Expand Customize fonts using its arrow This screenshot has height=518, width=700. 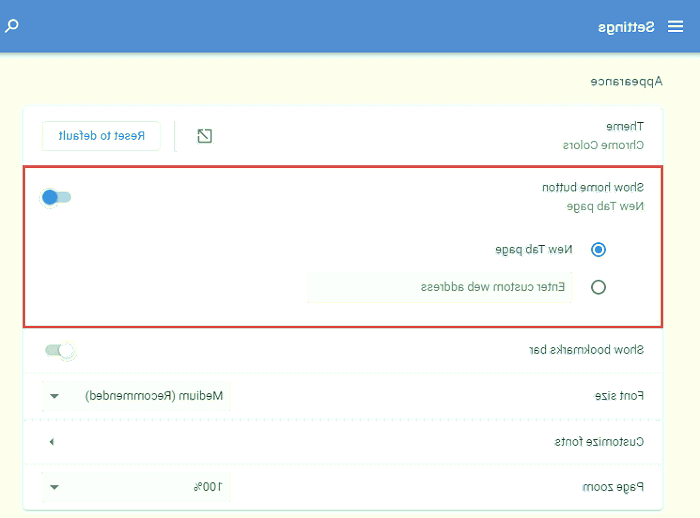coord(52,441)
